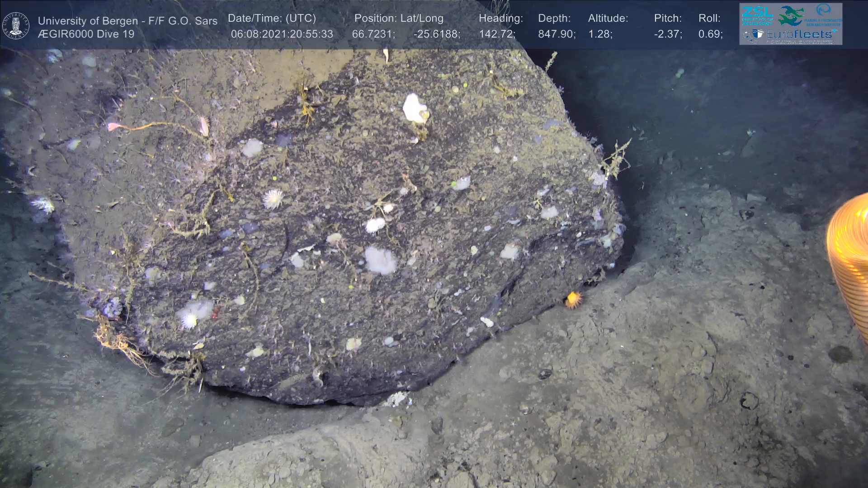Click the Eurofleets+ wordmark
The width and height of the screenshot is (868, 488).
coord(800,34)
